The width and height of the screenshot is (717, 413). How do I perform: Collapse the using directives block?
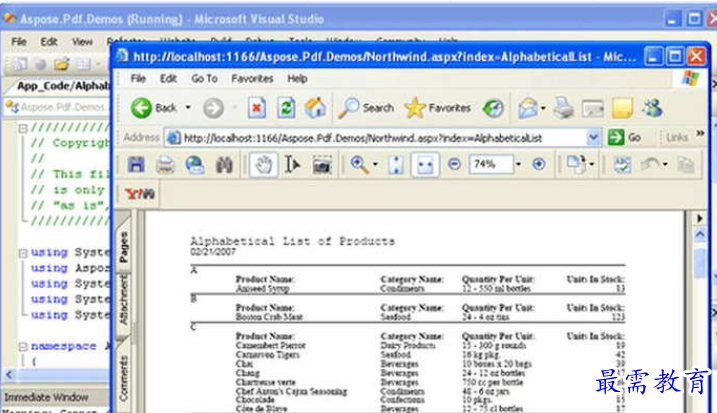click(23, 253)
